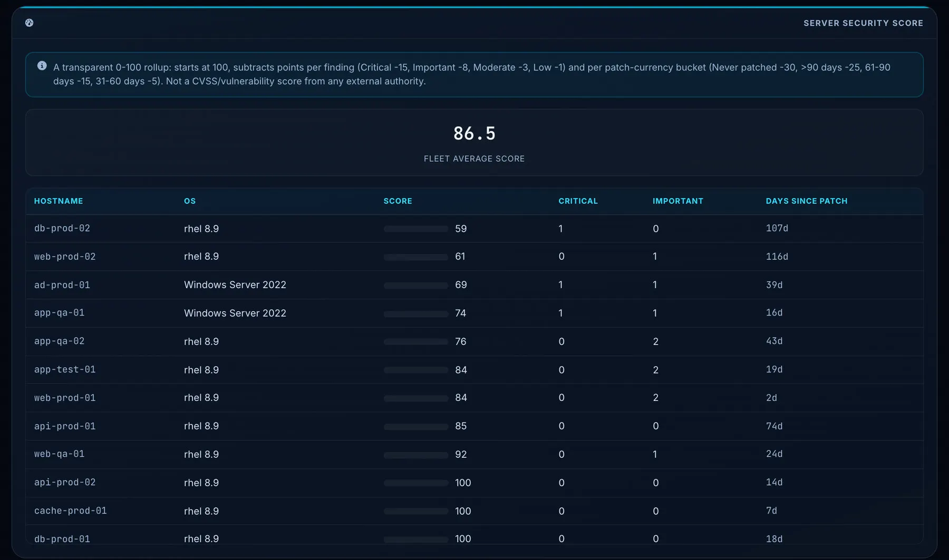Click the 86.5 fleet average value
This screenshot has width=949, height=560.
(x=475, y=133)
